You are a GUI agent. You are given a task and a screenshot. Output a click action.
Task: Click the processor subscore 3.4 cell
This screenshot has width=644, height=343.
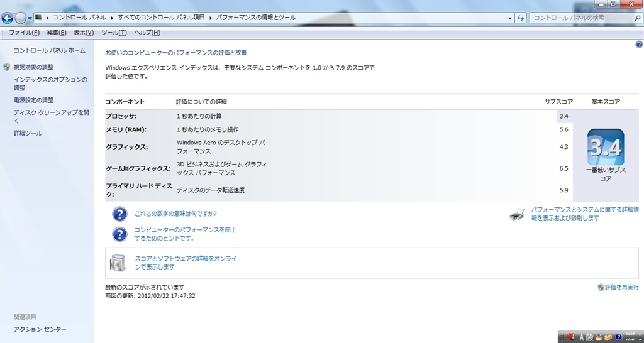pyautogui.click(x=563, y=116)
